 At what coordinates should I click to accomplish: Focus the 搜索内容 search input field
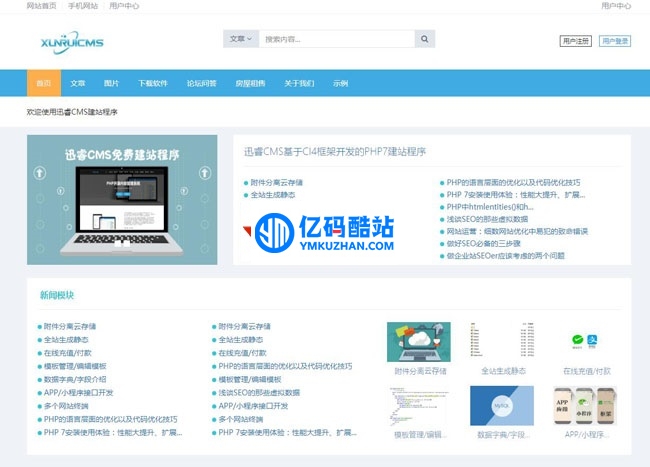[337, 39]
